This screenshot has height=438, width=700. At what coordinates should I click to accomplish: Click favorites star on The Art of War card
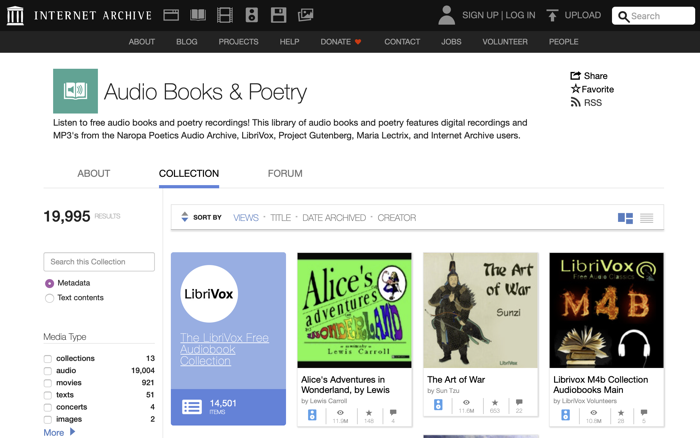(495, 402)
